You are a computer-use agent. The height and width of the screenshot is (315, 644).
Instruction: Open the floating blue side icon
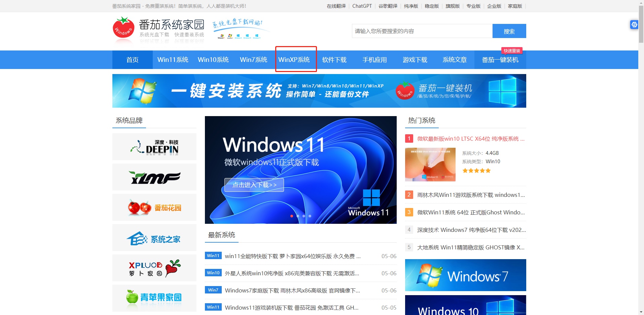[634, 25]
